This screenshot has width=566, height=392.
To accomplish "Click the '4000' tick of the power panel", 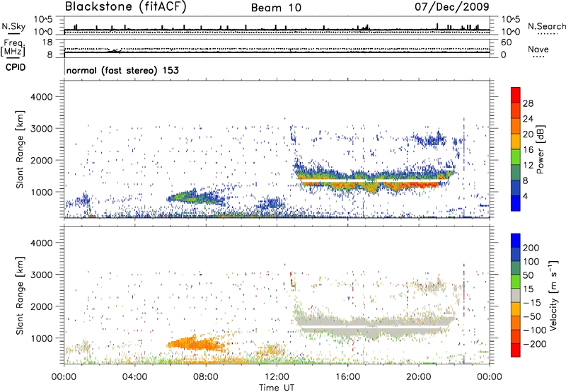I will point(41,97).
